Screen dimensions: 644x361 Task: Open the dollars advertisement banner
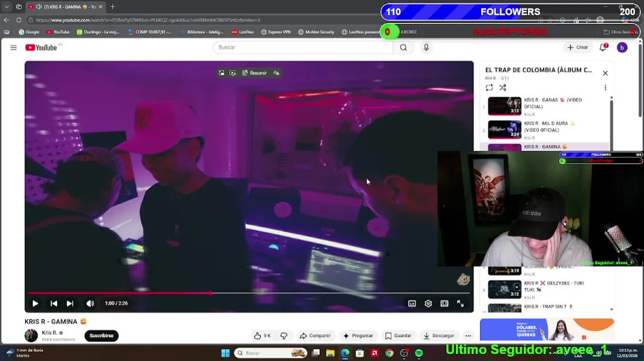point(547,330)
